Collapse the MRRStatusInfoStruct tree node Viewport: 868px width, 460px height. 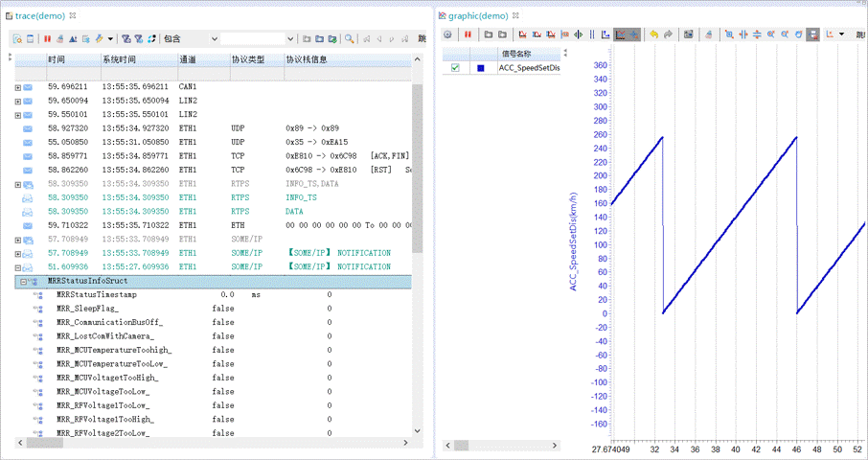[x=22, y=282]
